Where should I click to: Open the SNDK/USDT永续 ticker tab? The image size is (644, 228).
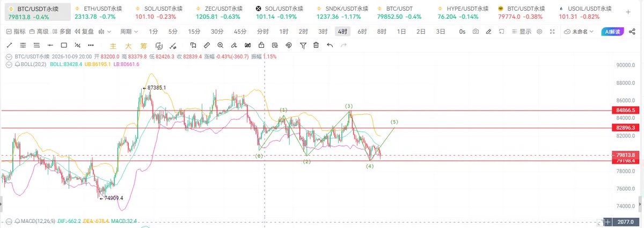tap(338, 13)
